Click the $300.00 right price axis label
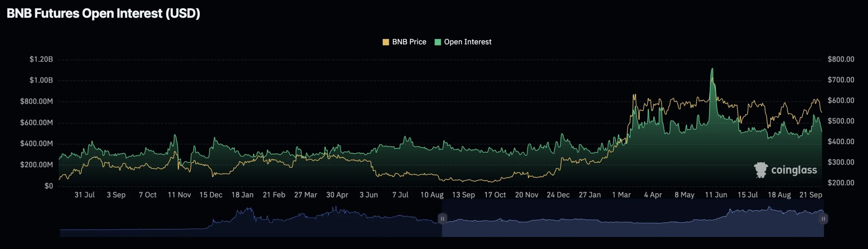This screenshot has height=249, width=868. (x=841, y=162)
